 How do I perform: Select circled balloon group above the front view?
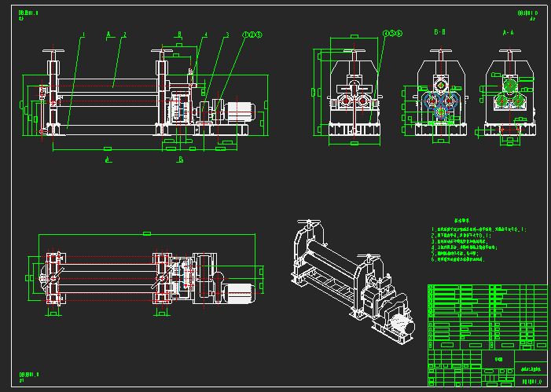pyautogui.click(x=252, y=35)
